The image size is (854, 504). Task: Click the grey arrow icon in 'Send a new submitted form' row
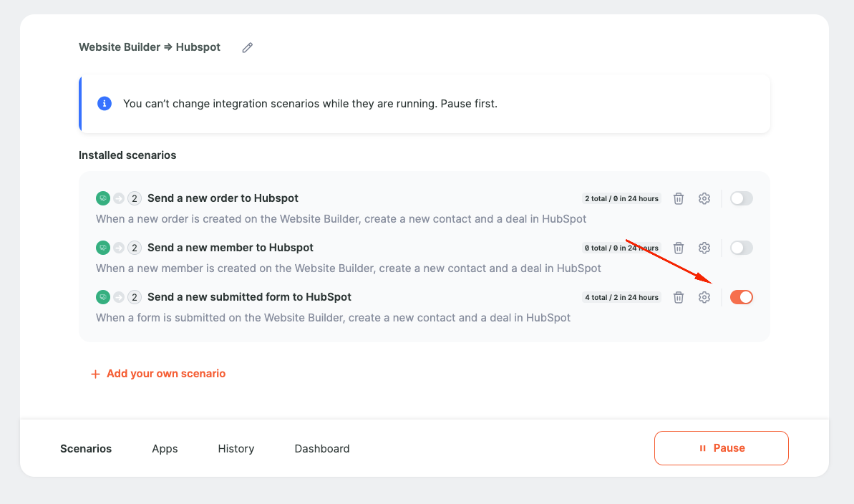pos(119,298)
